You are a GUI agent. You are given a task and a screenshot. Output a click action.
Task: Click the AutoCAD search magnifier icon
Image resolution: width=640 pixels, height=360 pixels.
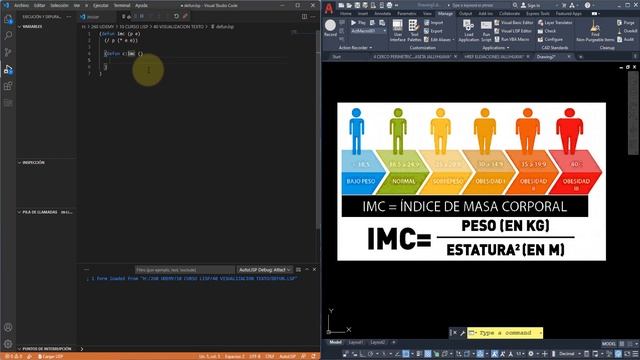tap(515, 5)
